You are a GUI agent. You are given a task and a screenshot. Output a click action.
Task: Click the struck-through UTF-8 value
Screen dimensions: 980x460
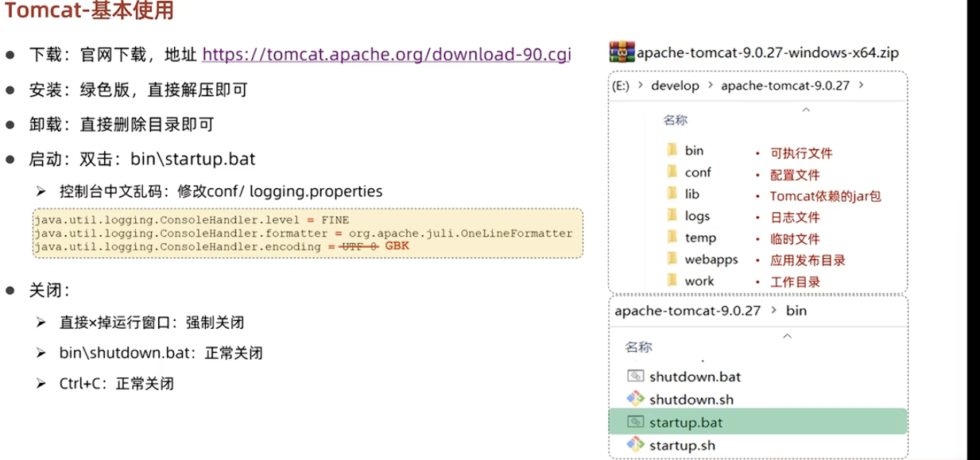click(x=358, y=247)
